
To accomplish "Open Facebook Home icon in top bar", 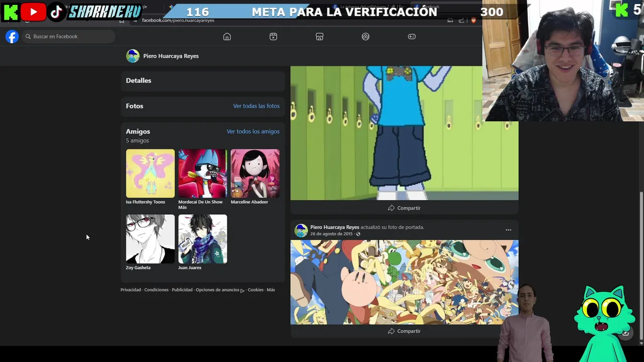I will tap(227, 37).
